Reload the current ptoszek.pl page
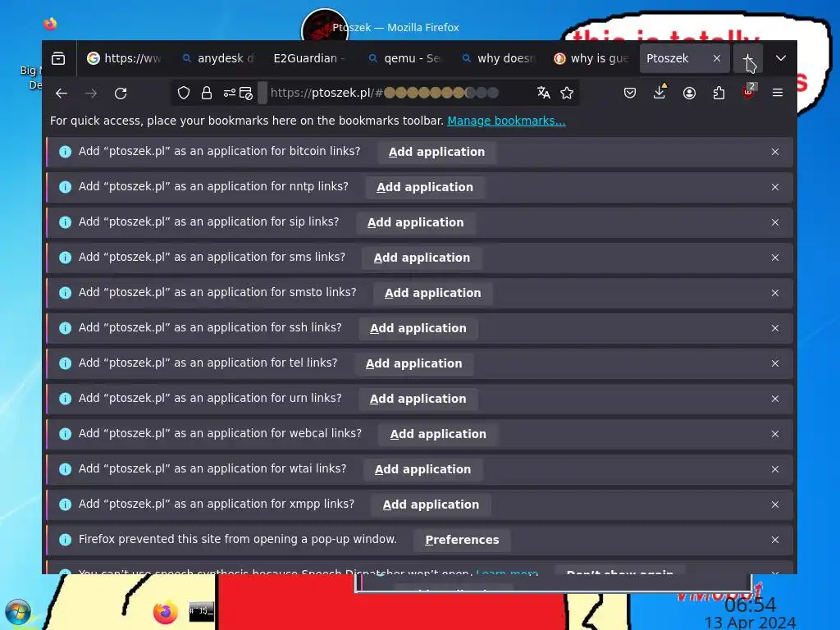 121,94
